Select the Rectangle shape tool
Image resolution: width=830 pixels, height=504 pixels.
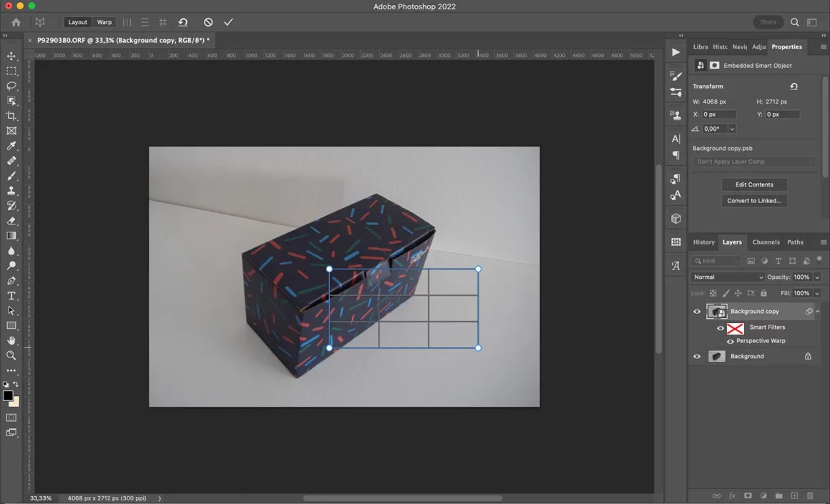point(11,325)
